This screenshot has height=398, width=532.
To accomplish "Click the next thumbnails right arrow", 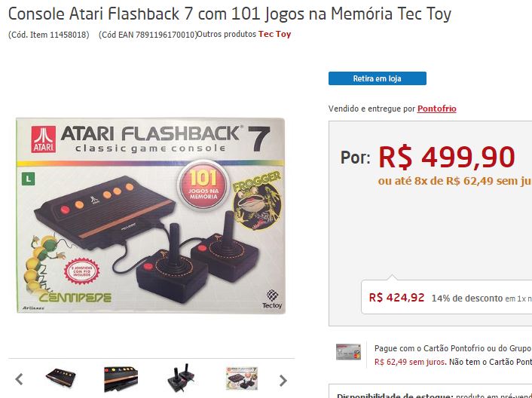I will click(283, 381).
